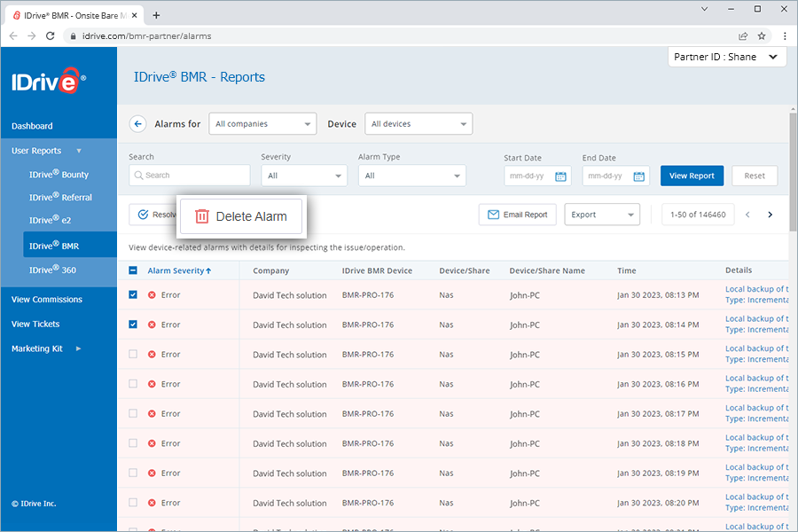Open the All companies dropdown
Screen dimensions: 798x532
coord(262,124)
